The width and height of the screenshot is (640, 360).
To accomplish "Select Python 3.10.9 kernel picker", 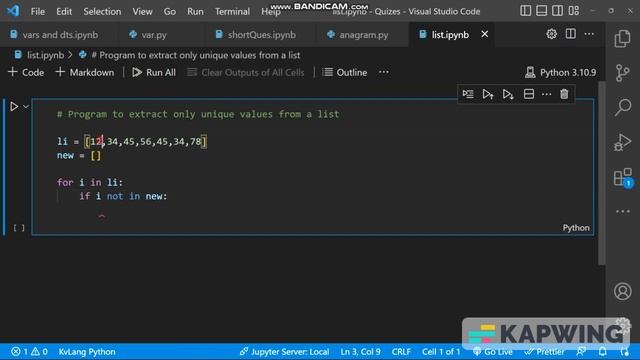I will (x=561, y=72).
